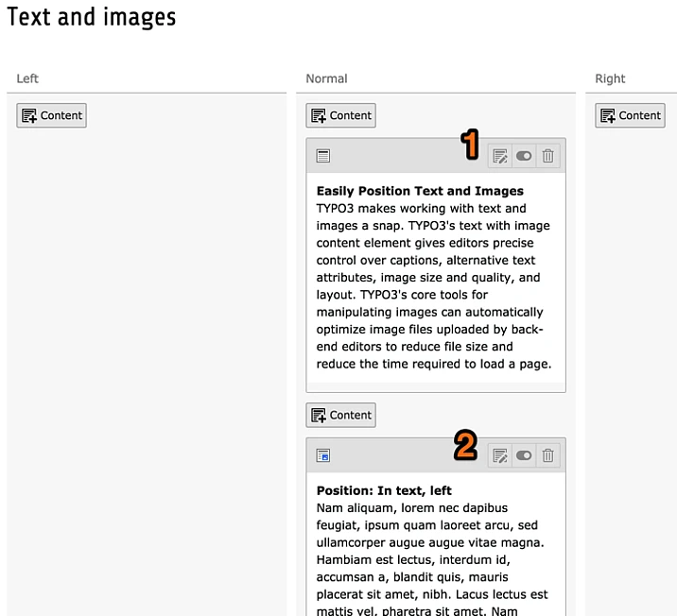
Task: Click the "Right" column header
Action: [x=610, y=78]
